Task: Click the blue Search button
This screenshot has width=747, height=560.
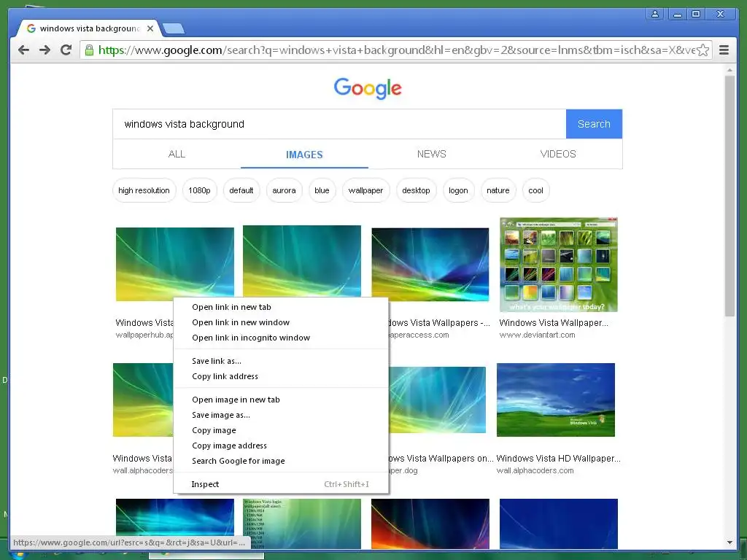Action: click(x=594, y=124)
